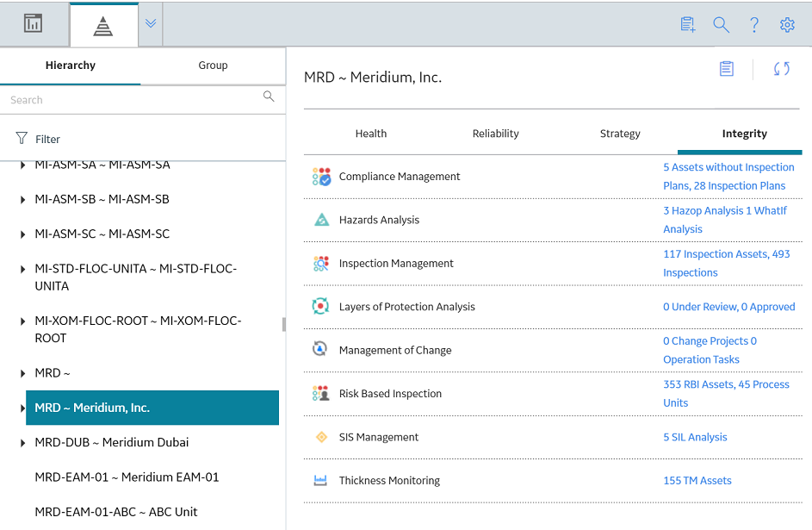Expand the MI-ASM-SA tree node
Image resolution: width=812 pixels, height=530 pixels.
tap(22, 165)
